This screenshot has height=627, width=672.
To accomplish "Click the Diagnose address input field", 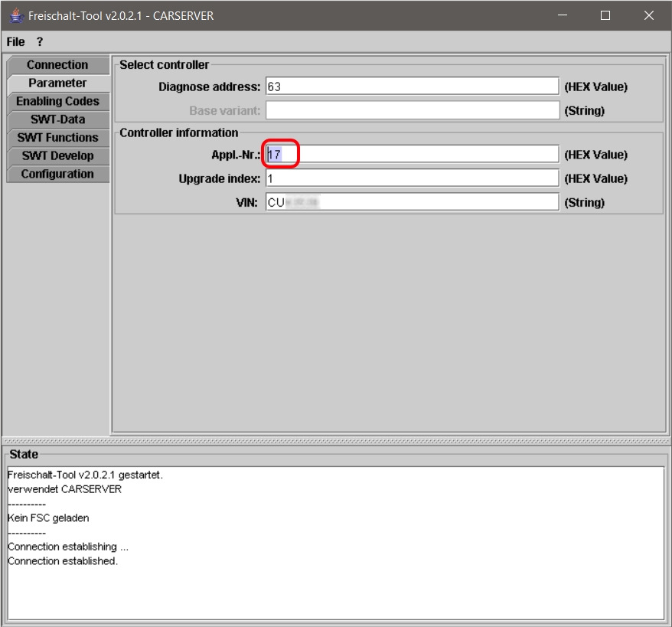I will (x=413, y=87).
